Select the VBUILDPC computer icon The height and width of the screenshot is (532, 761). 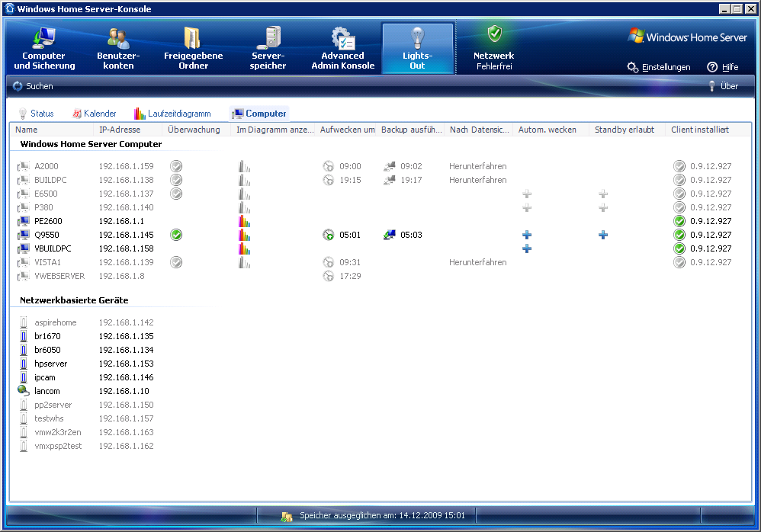click(x=24, y=248)
